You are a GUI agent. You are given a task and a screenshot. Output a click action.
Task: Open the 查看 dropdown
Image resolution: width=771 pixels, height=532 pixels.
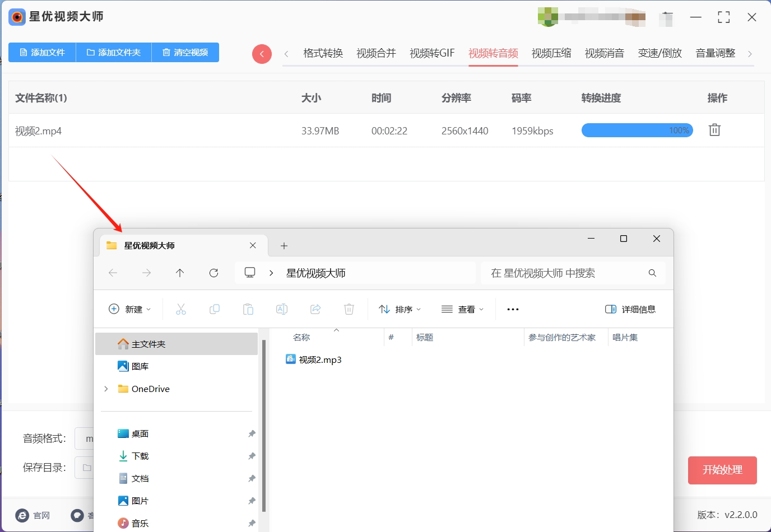(463, 309)
